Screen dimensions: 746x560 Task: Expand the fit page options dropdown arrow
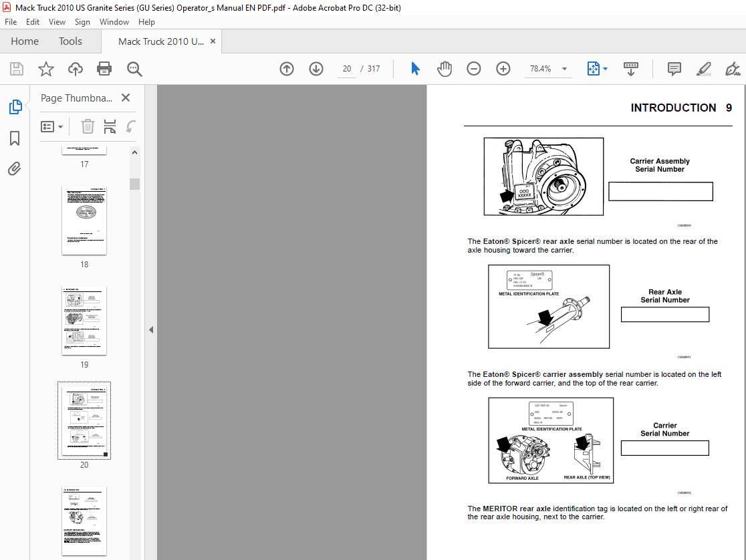coord(605,69)
